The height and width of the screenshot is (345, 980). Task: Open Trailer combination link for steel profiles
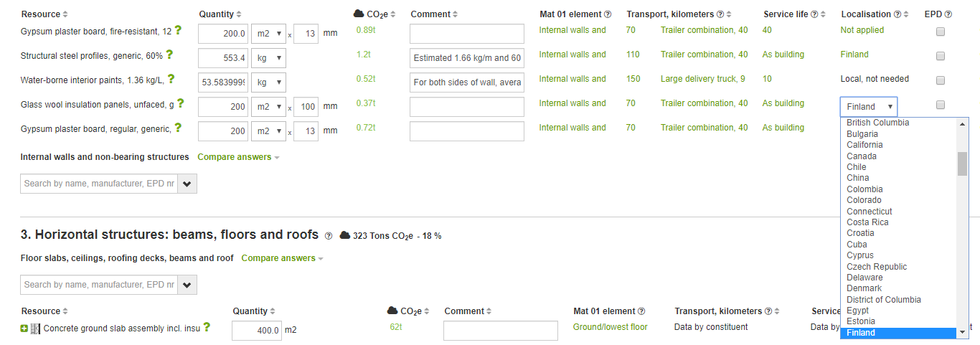[x=704, y=55]
